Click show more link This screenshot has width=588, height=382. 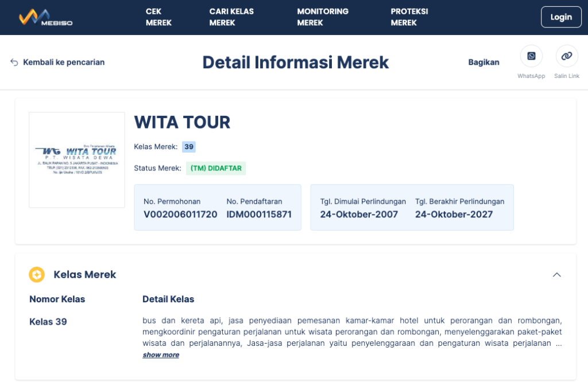coord(161,354)
